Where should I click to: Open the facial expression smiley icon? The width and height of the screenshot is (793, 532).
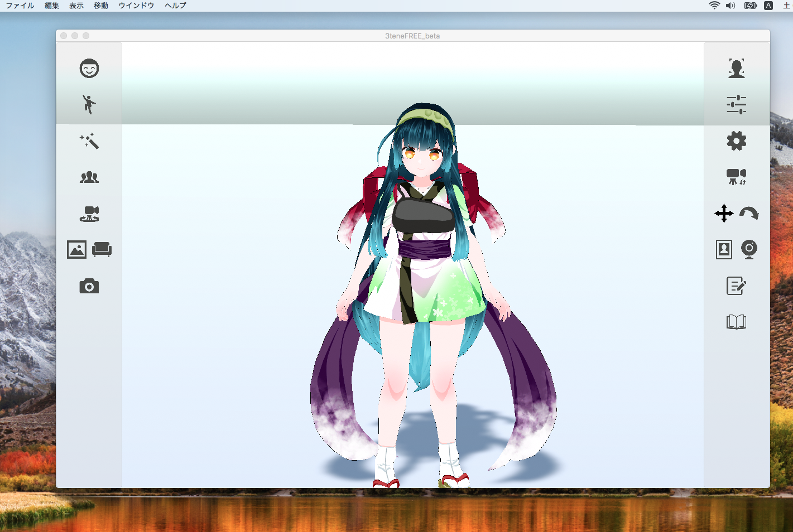point(89,68)
